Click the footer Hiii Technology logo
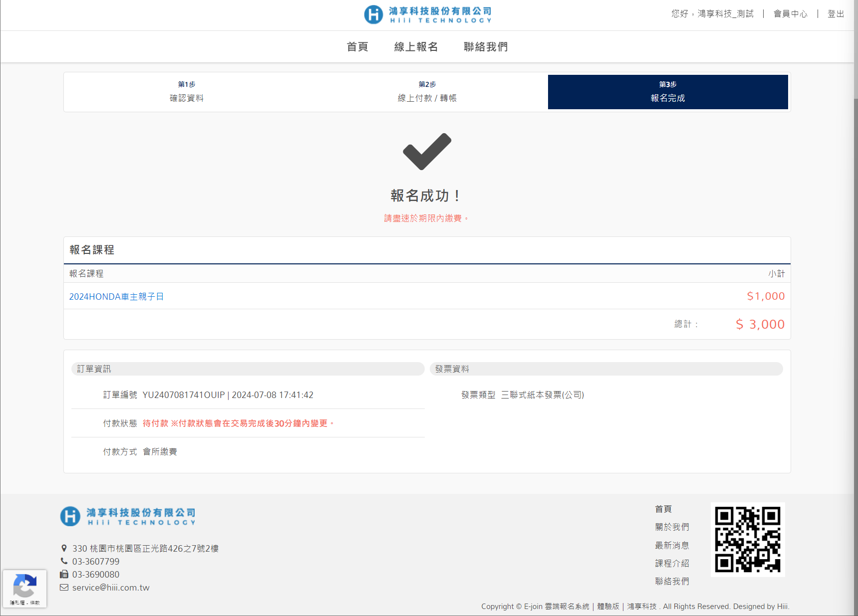Viewport: 858px width, 616px height. tap(128, 516)
